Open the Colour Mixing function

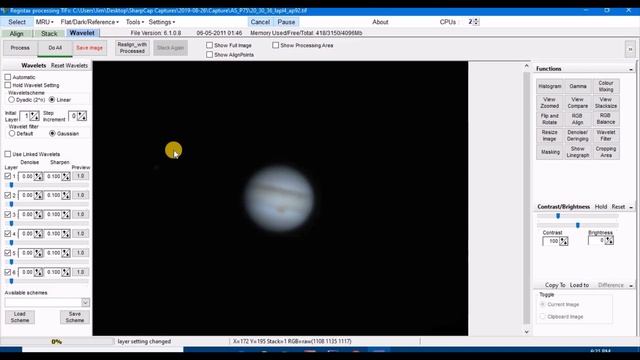pos(606,86)
